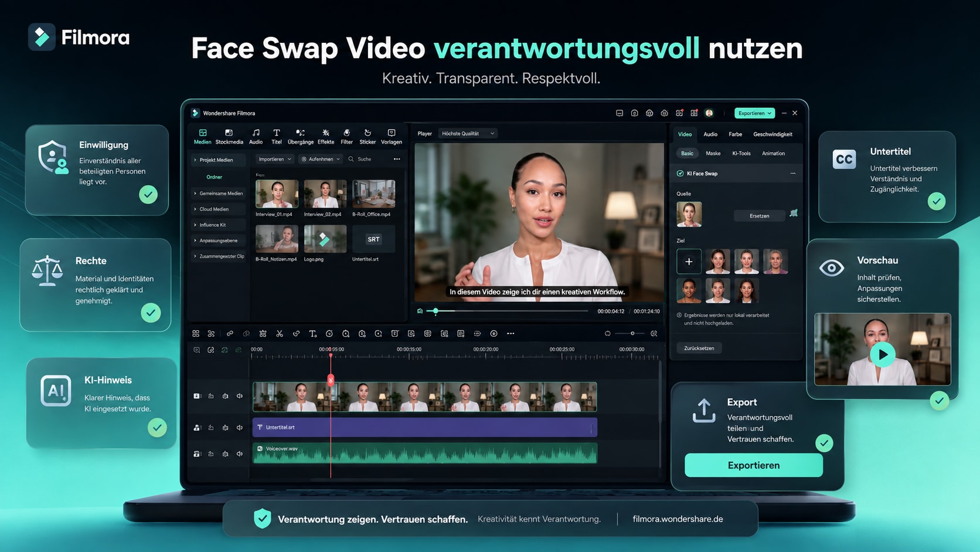Click the KI-Hinweis card check mark
This screenshot has width=980, height=552.
(157, 428)
